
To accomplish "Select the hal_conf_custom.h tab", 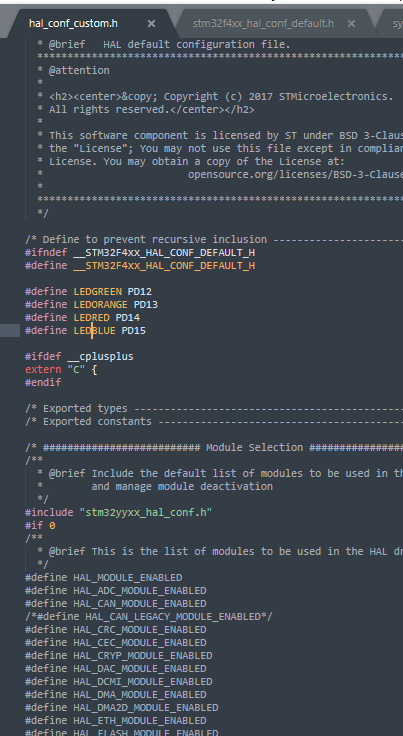I will (73, 23).
